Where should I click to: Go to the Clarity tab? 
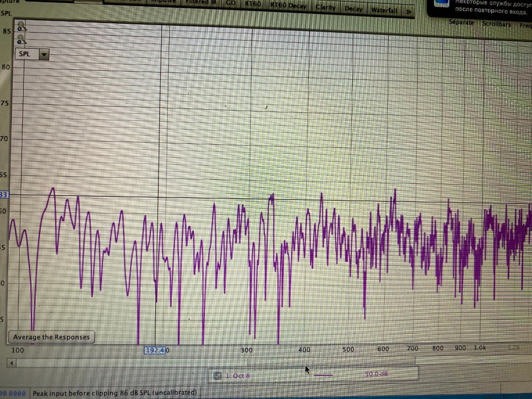[x=325, y=8]
